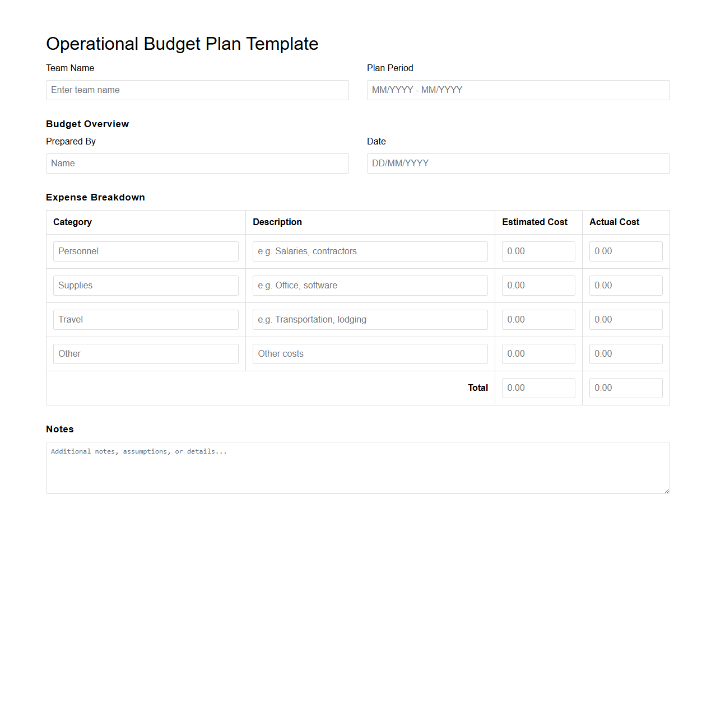Click the Personnel actual cost field
716x728 pixels.
[626, 251]
